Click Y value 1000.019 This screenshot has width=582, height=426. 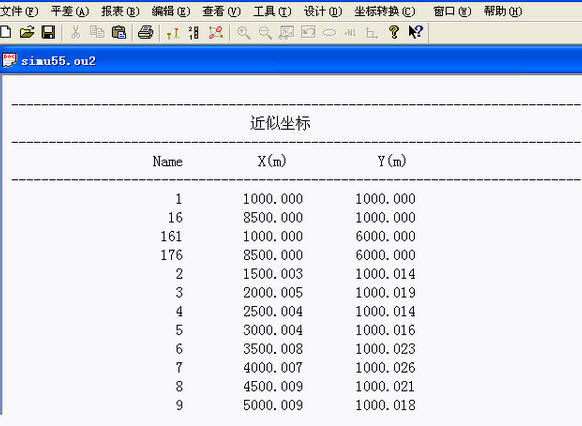385,293
